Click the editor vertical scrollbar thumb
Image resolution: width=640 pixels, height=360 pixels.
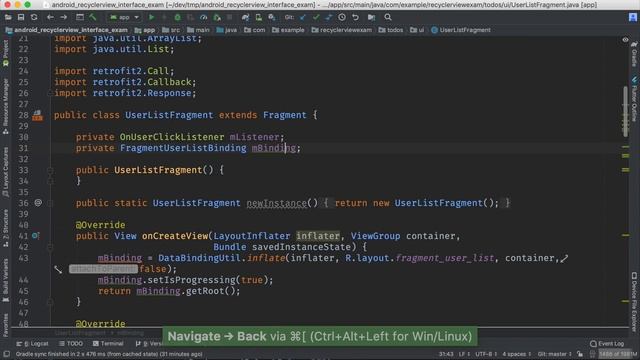625,112
